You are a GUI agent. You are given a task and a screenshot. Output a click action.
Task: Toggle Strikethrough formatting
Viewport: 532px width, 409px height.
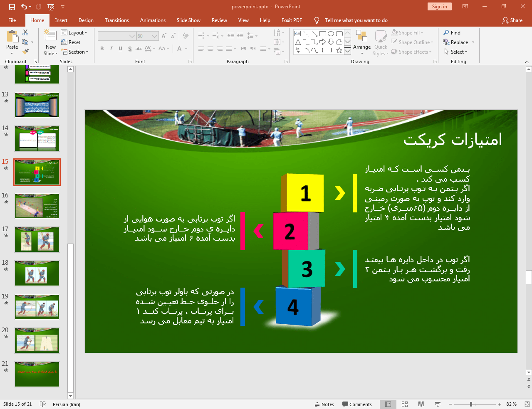click(x=139, y=49)
